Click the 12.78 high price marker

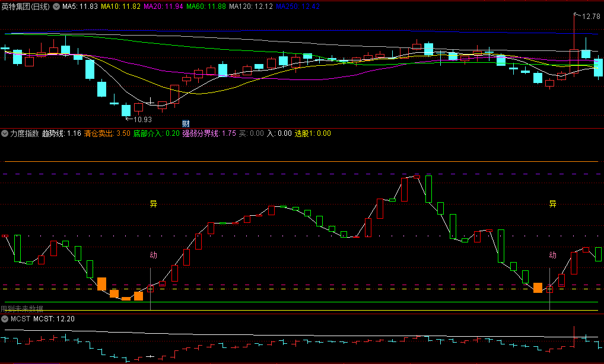[591, 17]
